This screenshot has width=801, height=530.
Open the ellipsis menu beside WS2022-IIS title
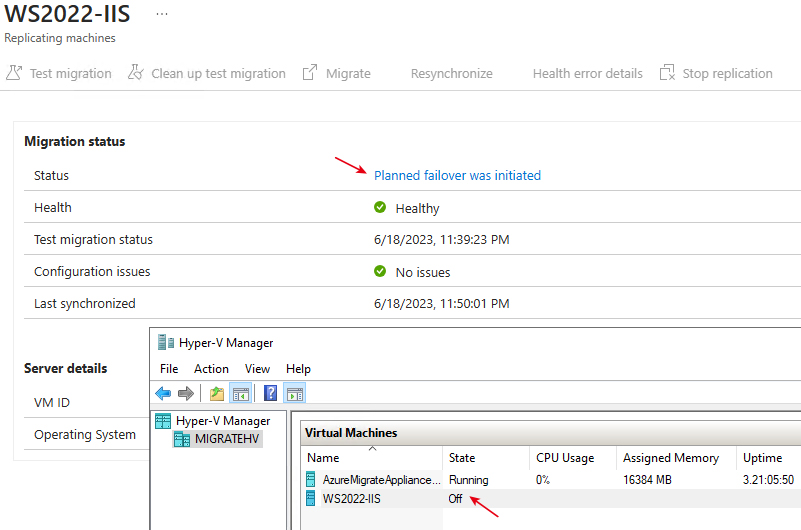pyautogui.click(x=162, y=14)
